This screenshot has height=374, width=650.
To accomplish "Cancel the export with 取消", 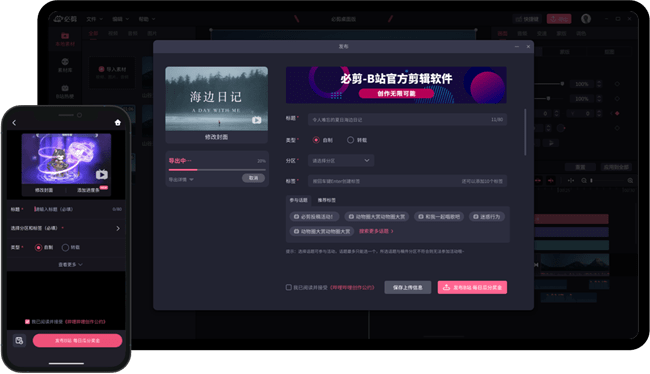I will [253, 178].
